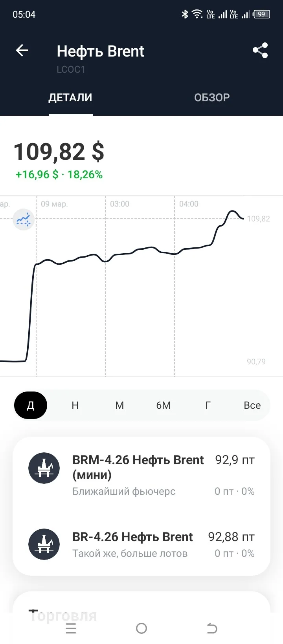Tap the BRM-4.26 oil rig icon
This screenshot has width=283, height=644.
[44, 468]
